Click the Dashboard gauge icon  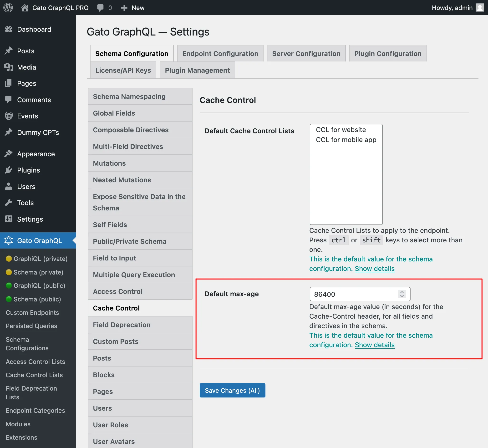coord(9,29)
